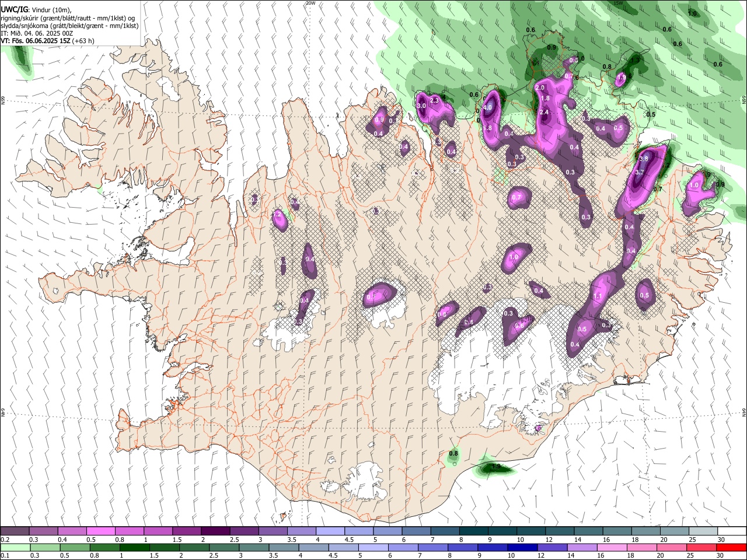Select the violet swatch between 14 and 16 on the lower scale
747x560 pixels.
coord(582,547)
